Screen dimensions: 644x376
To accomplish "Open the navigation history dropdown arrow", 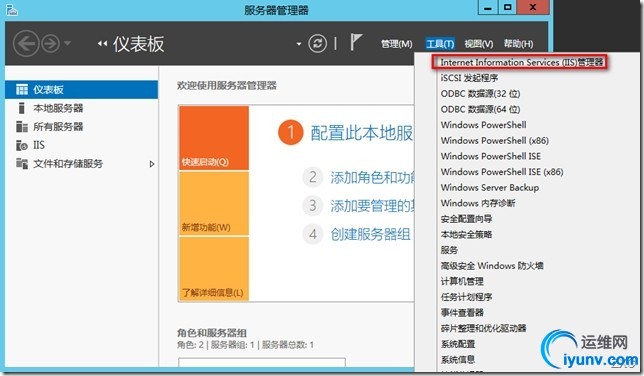I will click(67, 43).
